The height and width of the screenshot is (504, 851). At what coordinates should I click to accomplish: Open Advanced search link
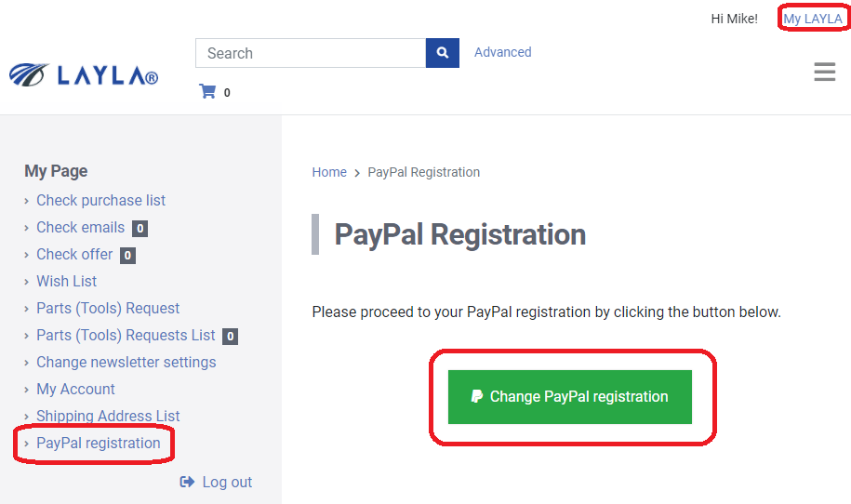point(502,52)
